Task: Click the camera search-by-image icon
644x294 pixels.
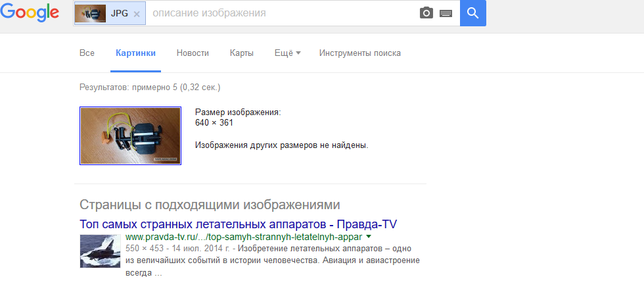Action: tap(426, 13)
